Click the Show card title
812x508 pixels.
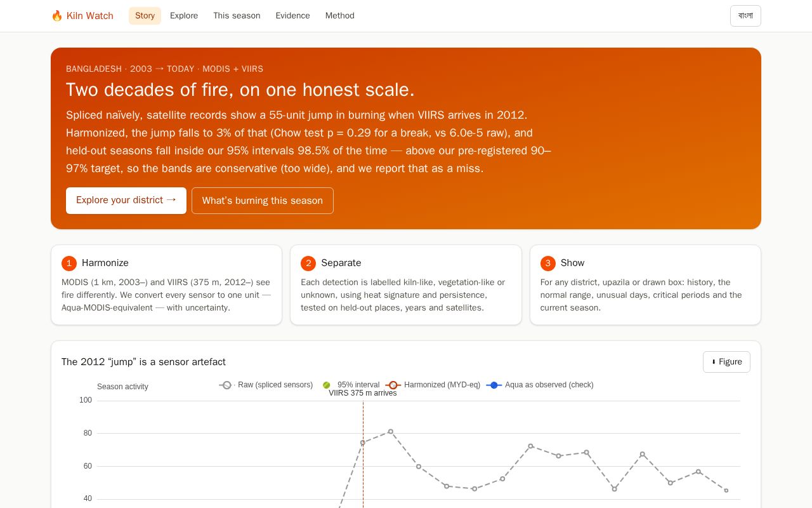(573, 263)
